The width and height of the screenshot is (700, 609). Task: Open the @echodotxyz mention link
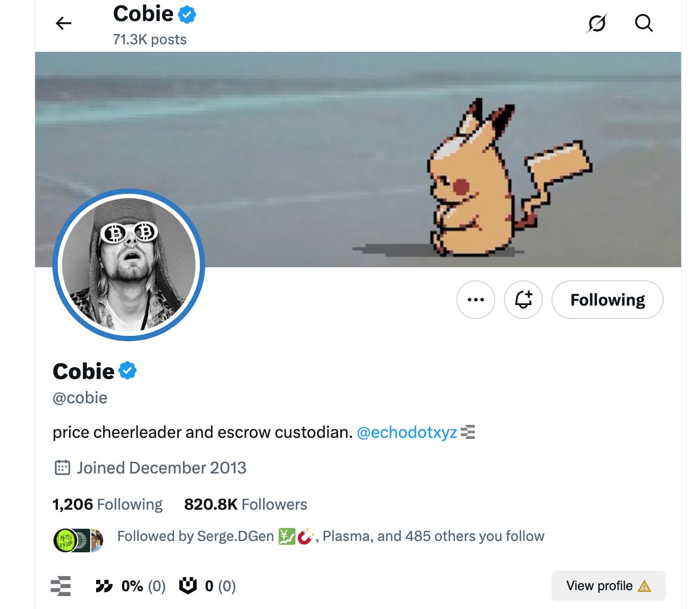tap(407, 432)
